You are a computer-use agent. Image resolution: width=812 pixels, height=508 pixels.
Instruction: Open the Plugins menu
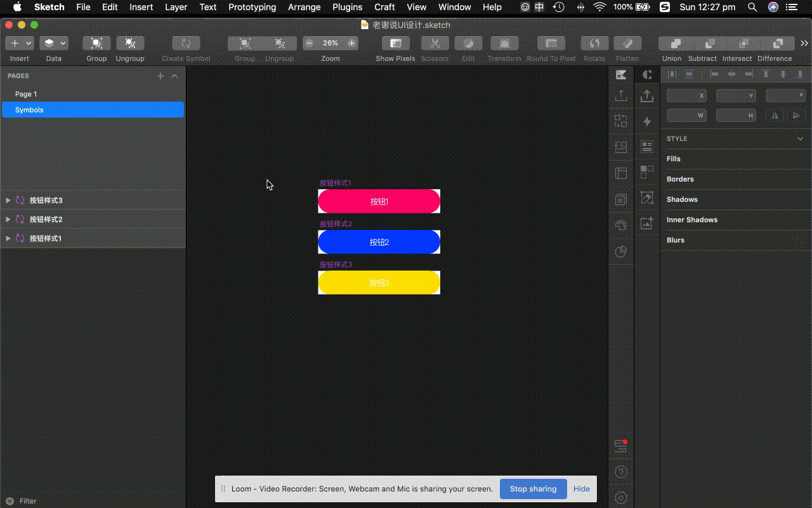pyautogui.click(x=348, y=7)
